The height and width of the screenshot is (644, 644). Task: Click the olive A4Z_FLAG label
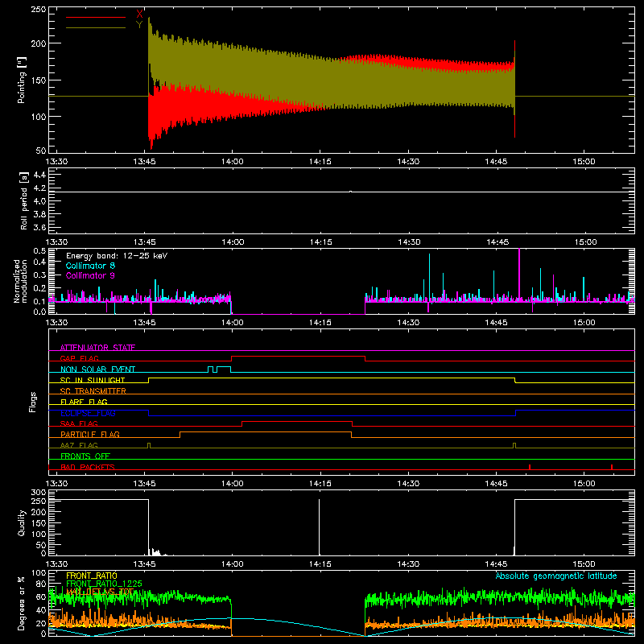coord(79,445)
